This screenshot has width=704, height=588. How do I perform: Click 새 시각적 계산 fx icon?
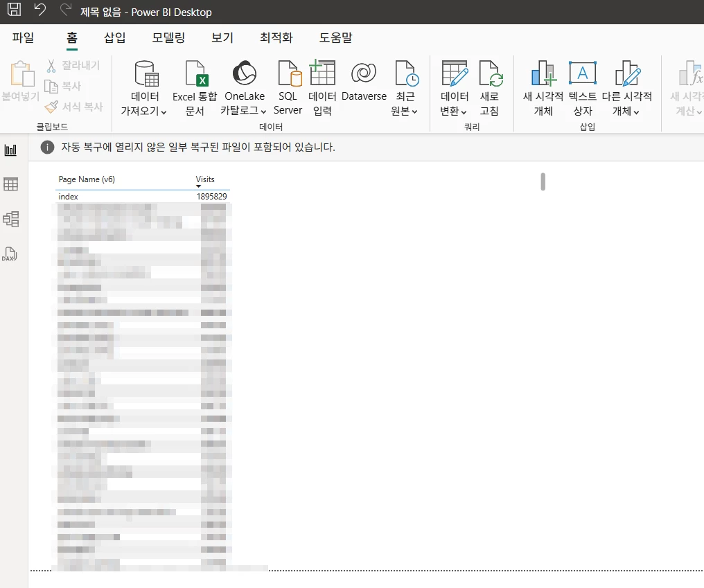[x=691, y=73]
